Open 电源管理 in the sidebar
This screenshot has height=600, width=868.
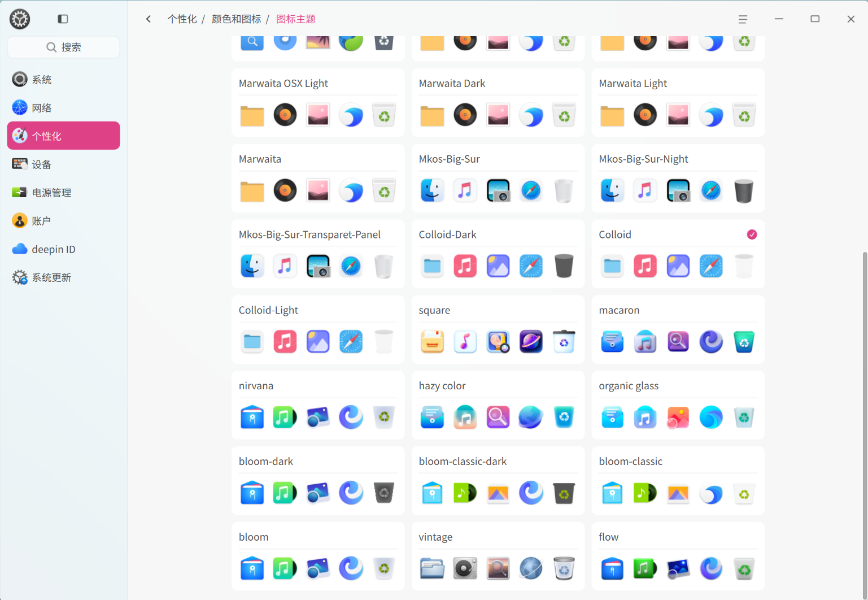(63, 193)
